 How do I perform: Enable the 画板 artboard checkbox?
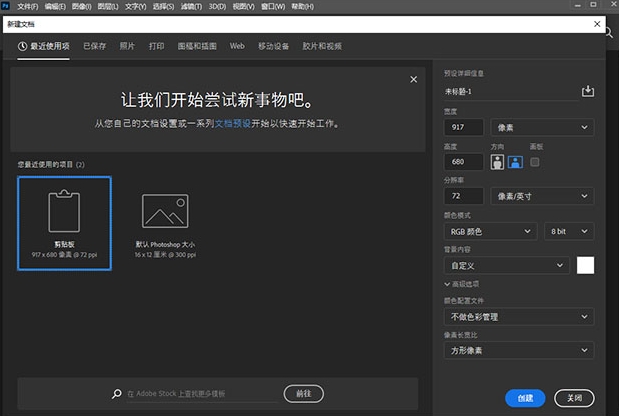tap(535, 162)
